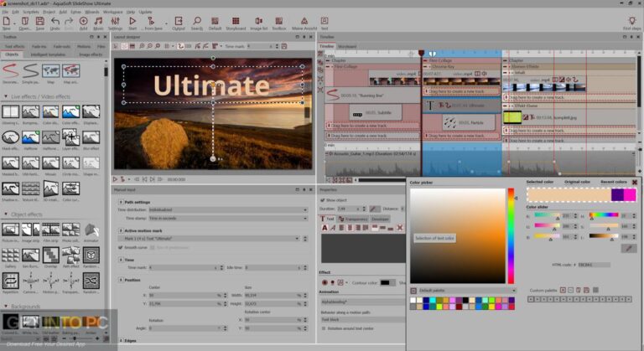Toggle the Smooth curve checkbox

click(x=121, y=248)
